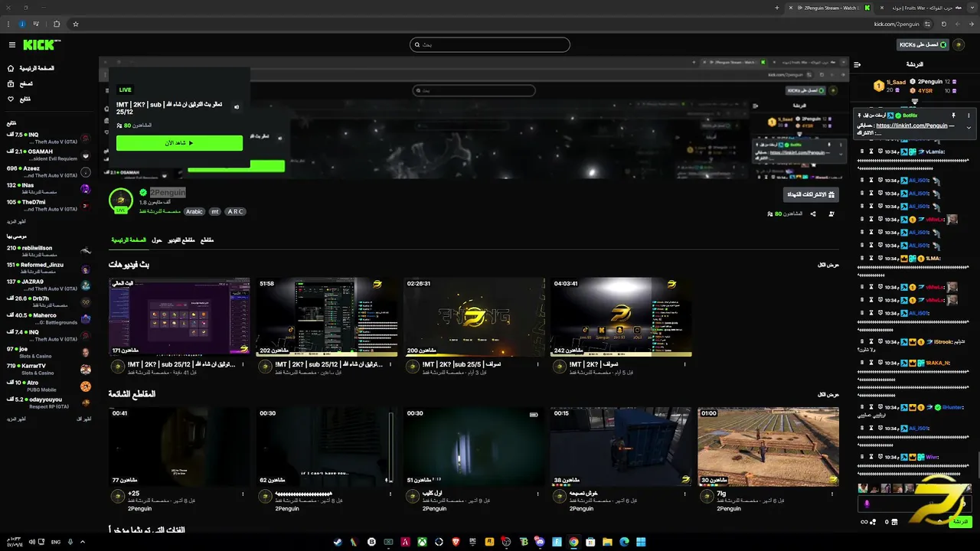
Task: Mute the live preview card audio
Action: (x=237, y=107)
